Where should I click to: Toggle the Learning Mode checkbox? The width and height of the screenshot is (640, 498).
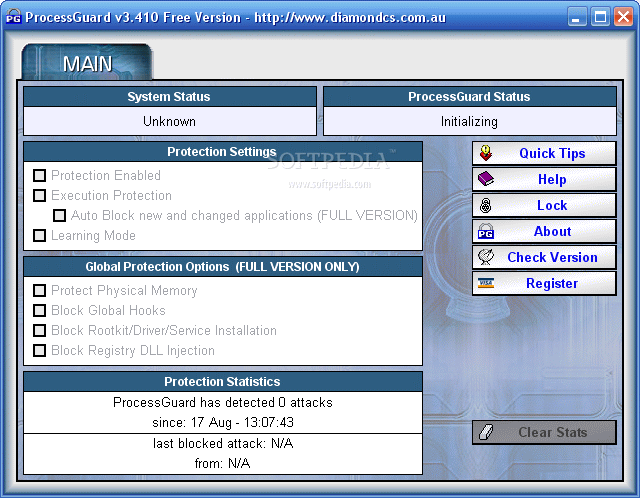click(x=40, y=236)
